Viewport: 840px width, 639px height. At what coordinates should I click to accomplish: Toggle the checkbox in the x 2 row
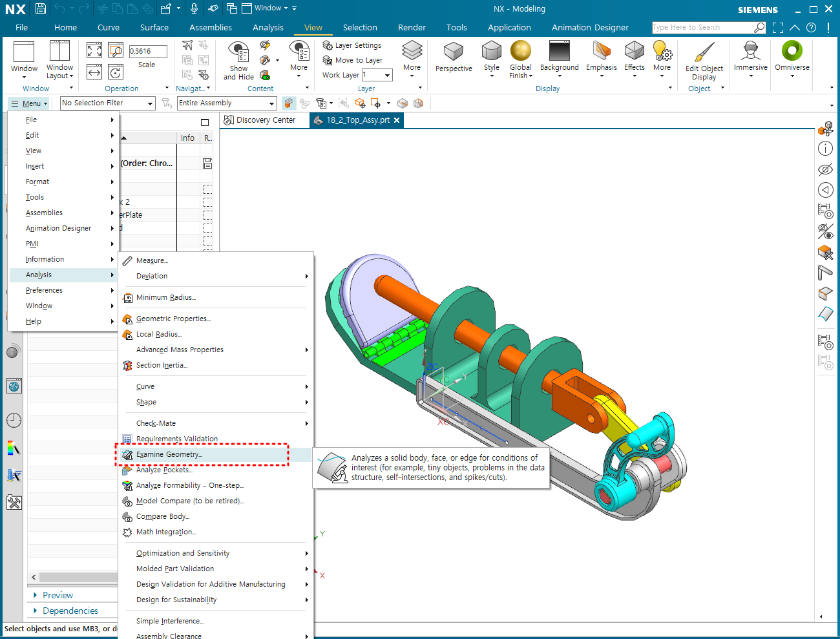tap(207, 202)
